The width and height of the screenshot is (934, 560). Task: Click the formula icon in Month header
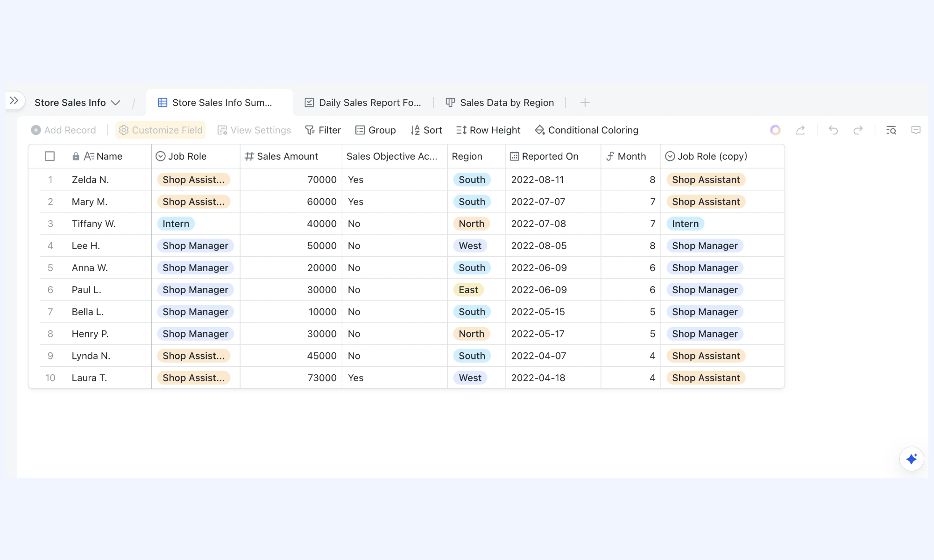610,156
